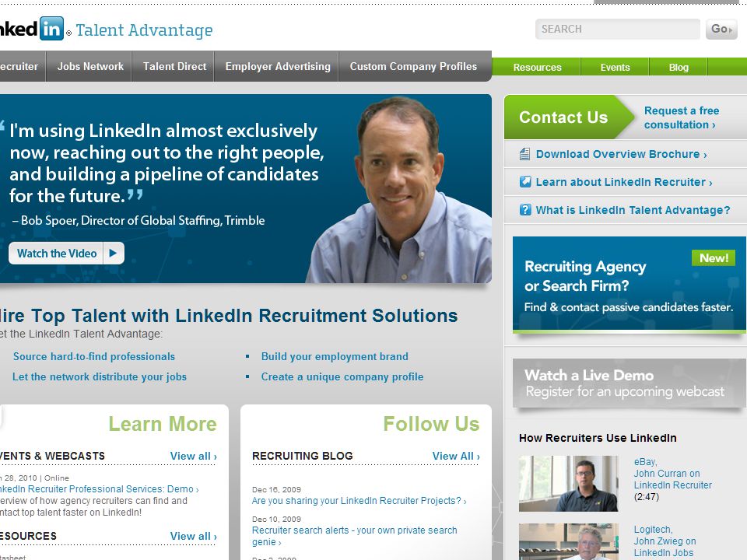Open the Jobs Network tab
The image size is (747, 560).
click(x=90, y=67)
